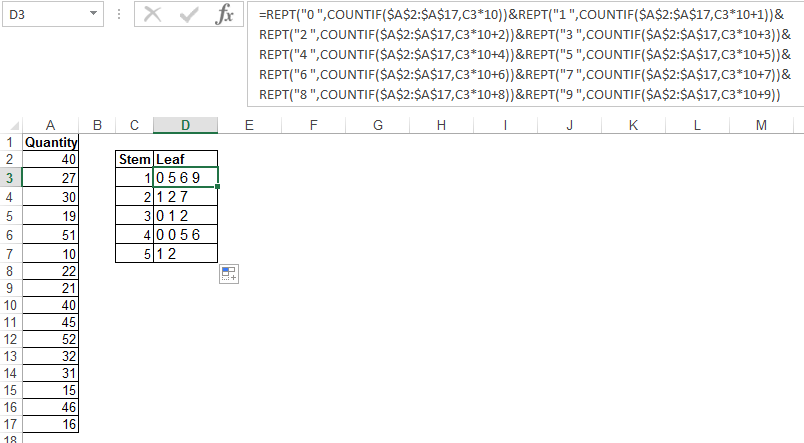
Task: Click the cell containing 31
Action: [50, 373]
